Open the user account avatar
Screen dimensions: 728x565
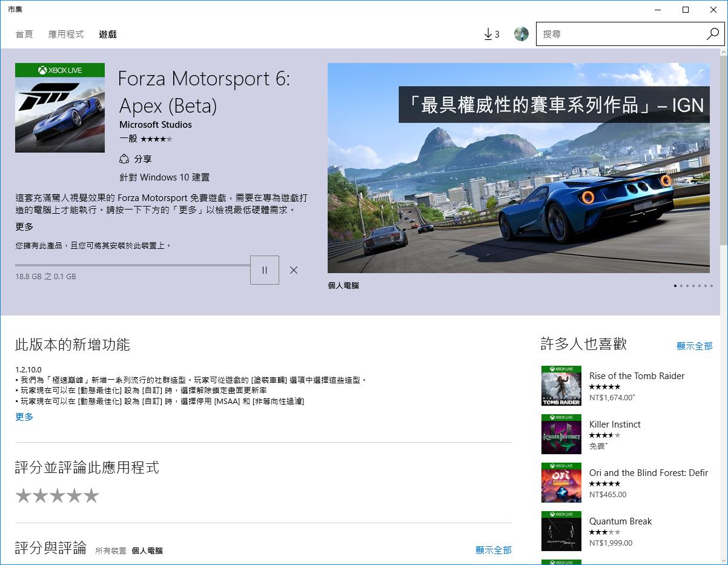click(x=521, y=35)
